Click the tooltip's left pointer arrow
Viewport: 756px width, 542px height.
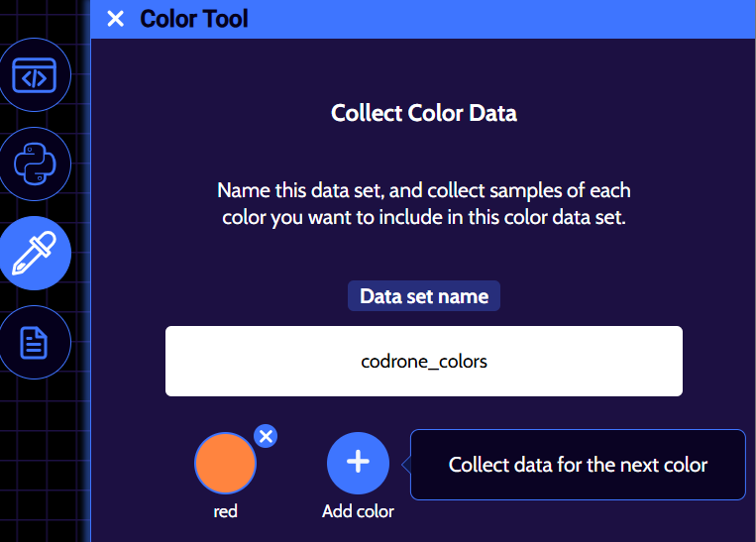[405, 464]
